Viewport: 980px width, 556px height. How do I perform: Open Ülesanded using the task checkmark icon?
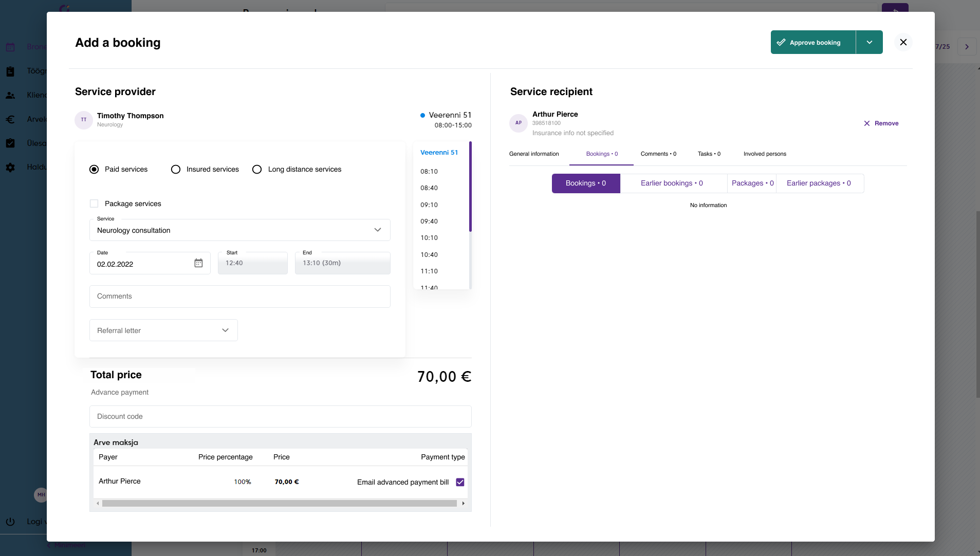coord(11,143)
